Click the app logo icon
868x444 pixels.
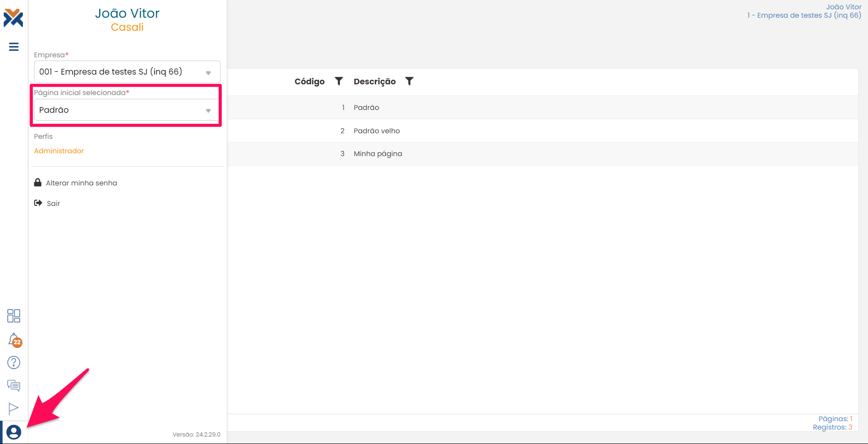click(x=13, y=18)
